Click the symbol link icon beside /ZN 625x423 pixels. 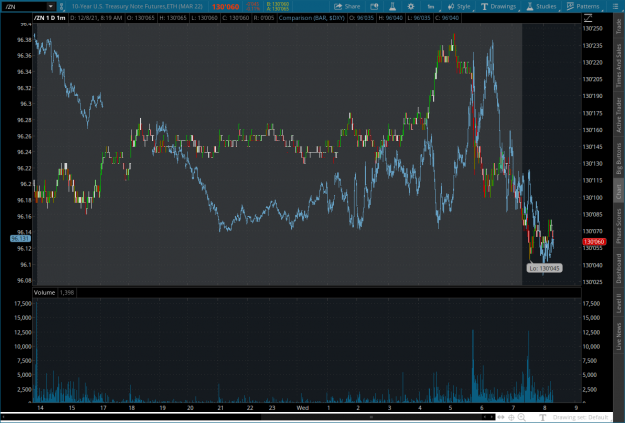click(61, 6)
